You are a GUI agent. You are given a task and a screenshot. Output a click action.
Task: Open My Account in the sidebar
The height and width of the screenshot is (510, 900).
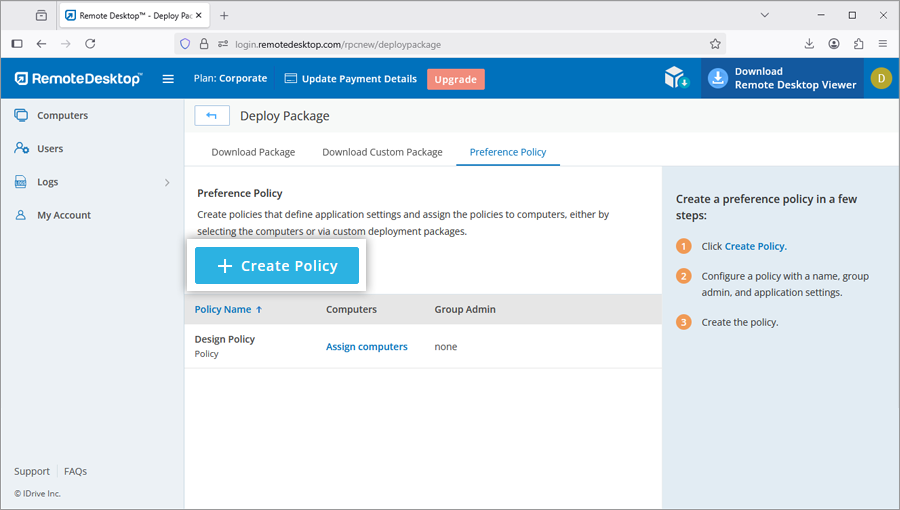click(63, 215)
